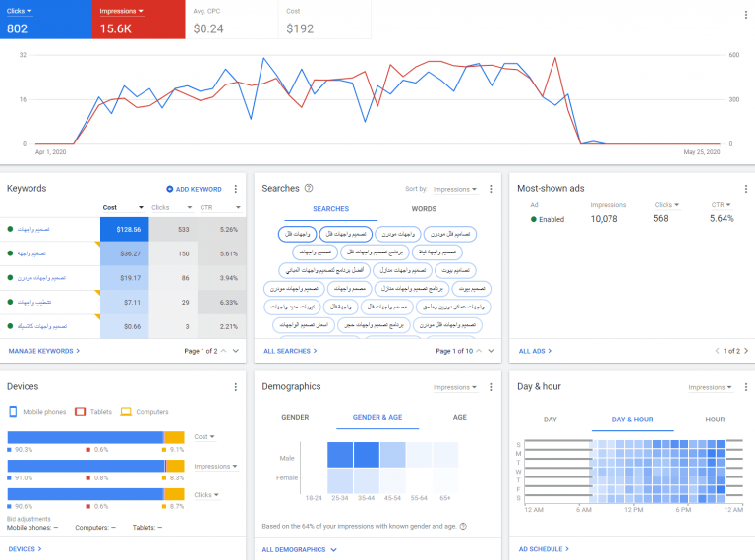Click the Male 25-34 heatmap cell
This screenshot has width=755, height=560.
coord(339,454)
